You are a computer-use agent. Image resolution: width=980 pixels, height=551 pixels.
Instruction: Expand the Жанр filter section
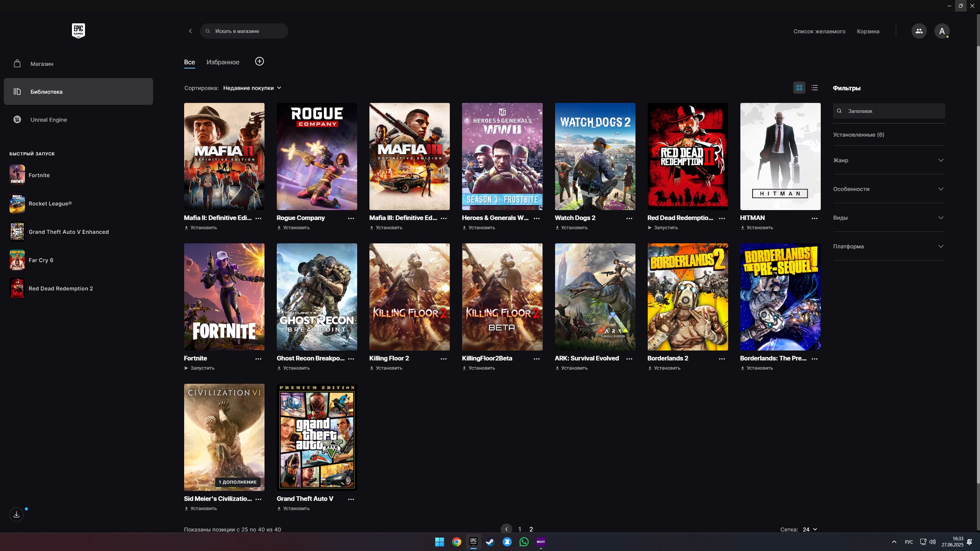point(889,160)
